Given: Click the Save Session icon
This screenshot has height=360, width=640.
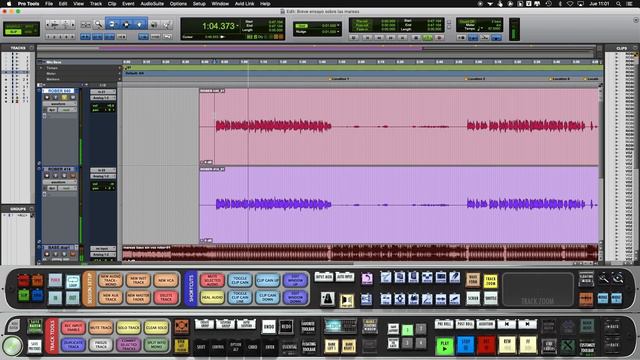Looking at the screenshot, I should [35, 327].
